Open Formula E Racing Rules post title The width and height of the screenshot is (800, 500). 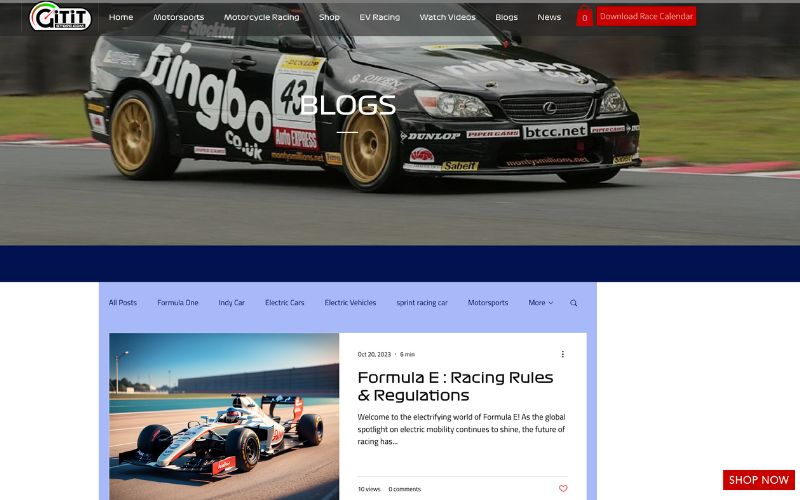(x=455, y=386)
